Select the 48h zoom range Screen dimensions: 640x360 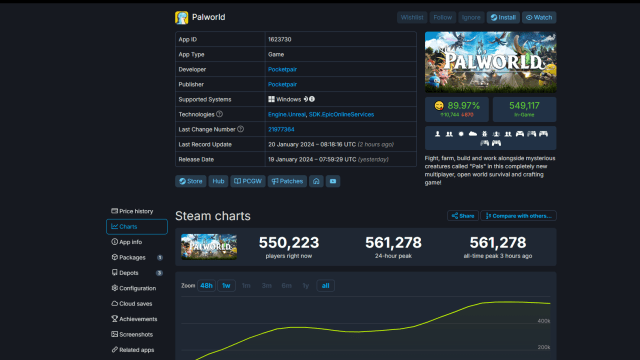pos(206,286)
